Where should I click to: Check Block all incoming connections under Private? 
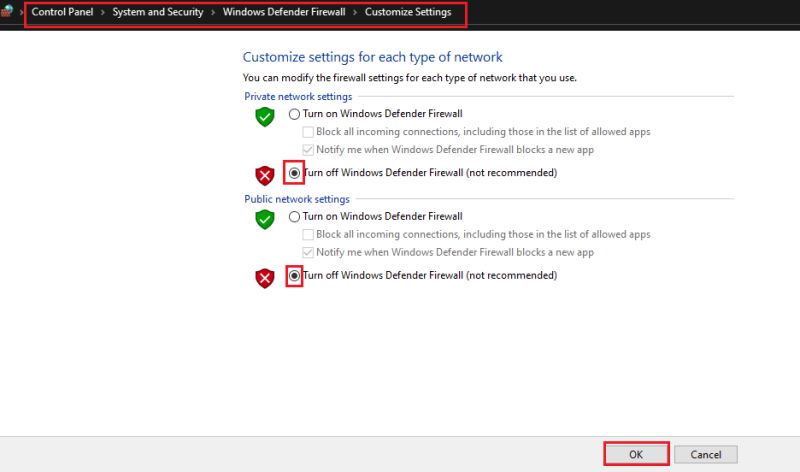308,132
